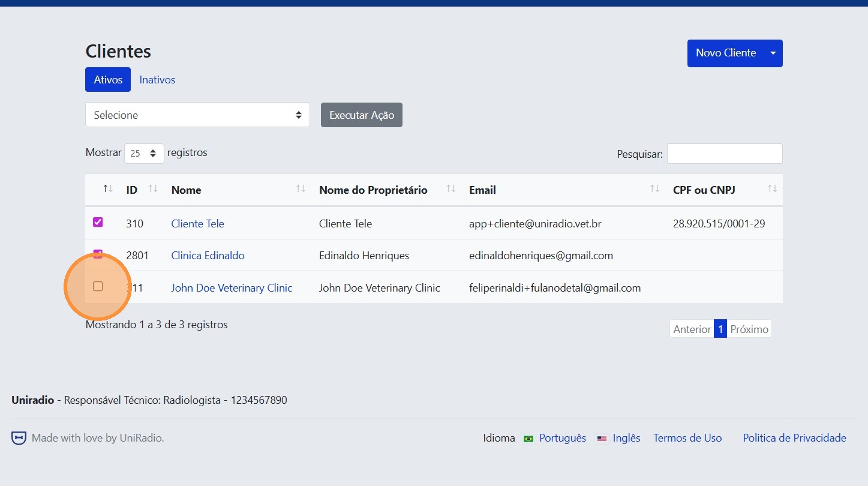Uncheck the Cliente Tele row checkbox
Screen dimensions: 868x486
pyautogui.click(x=98, y=222)
